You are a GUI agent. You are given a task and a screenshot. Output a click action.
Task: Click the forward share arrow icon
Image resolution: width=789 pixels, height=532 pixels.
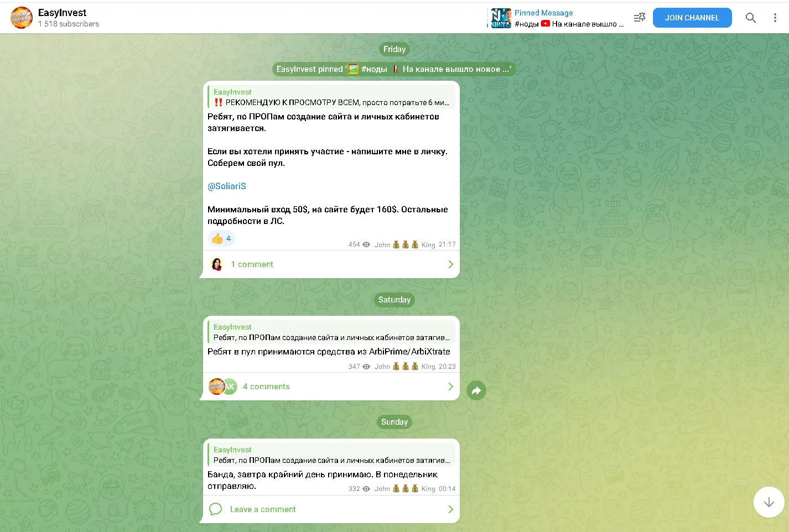pos(476,390)
